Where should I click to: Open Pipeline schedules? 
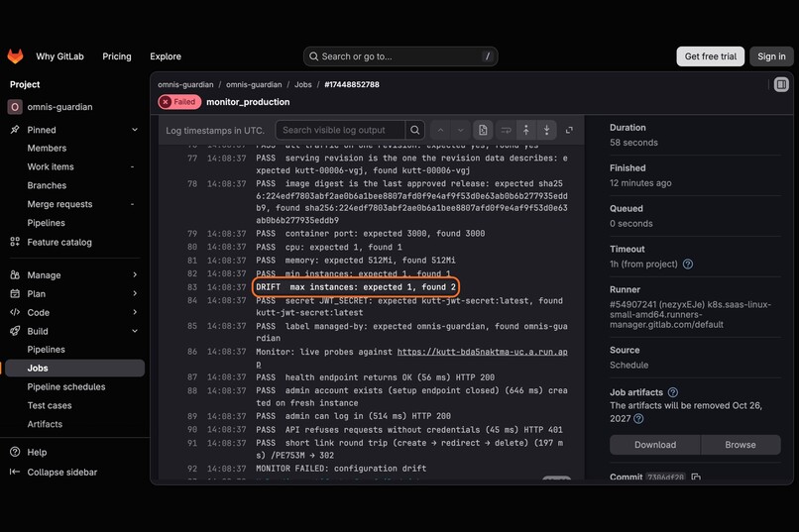(x=66, y=387)
